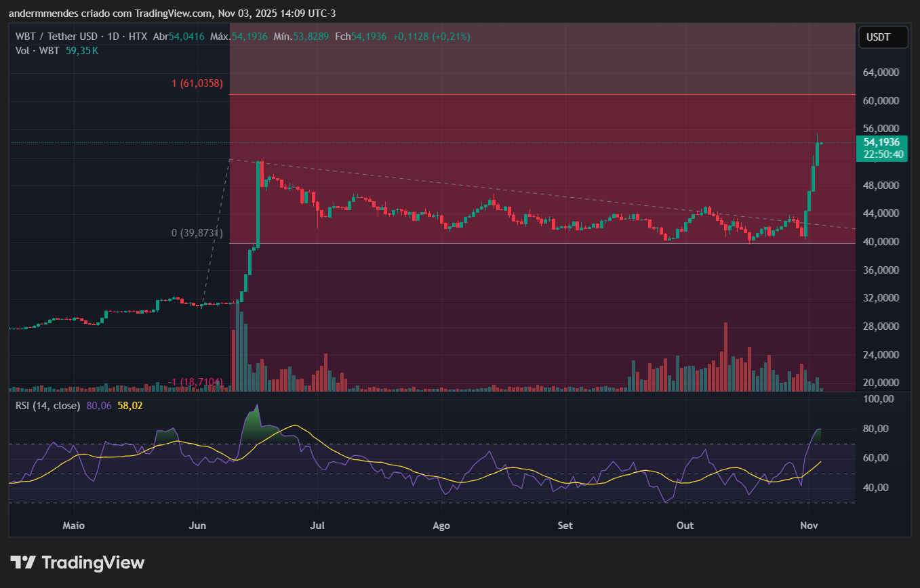The image size is (920, 588).
Task: Click Nov on the time axis
Action: (809, 525)
